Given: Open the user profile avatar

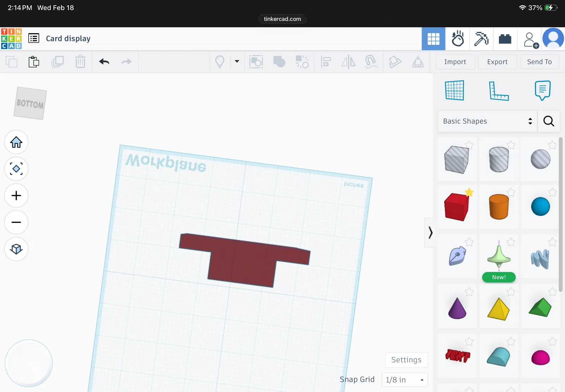Looking at the screenshot, I should (x=553, y=38).
